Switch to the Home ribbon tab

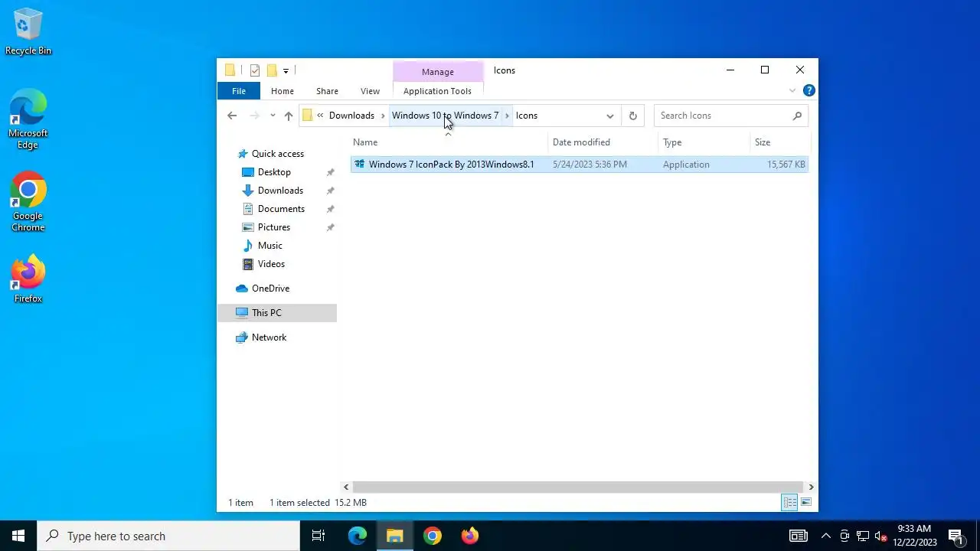[x=283, y=91]
